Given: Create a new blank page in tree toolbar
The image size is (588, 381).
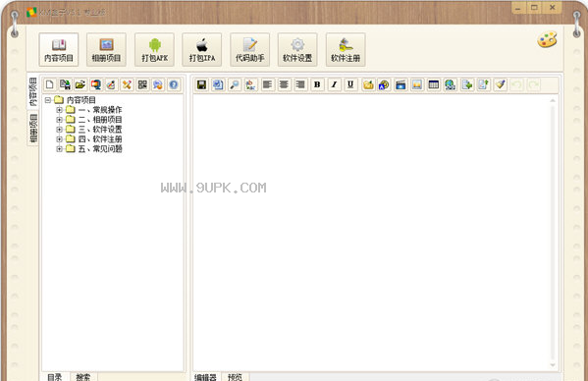Looking at the screenshot, I should 49,84.
